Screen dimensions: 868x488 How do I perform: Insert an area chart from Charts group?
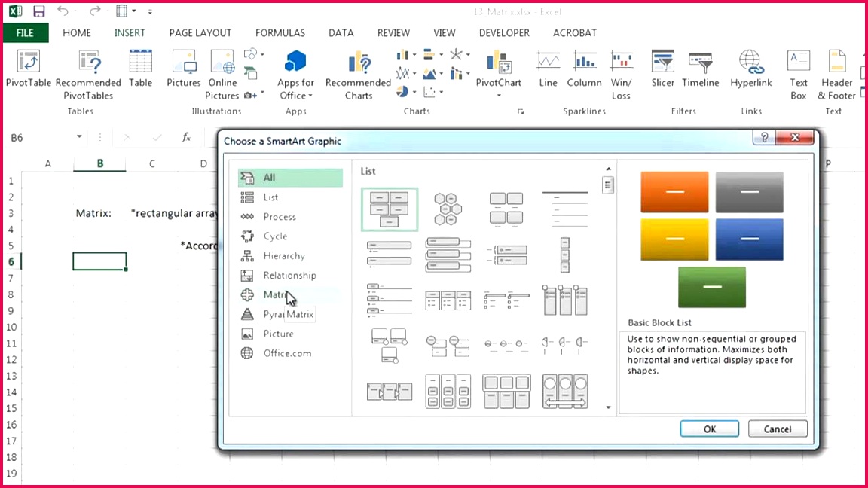(x=429, y=73)
